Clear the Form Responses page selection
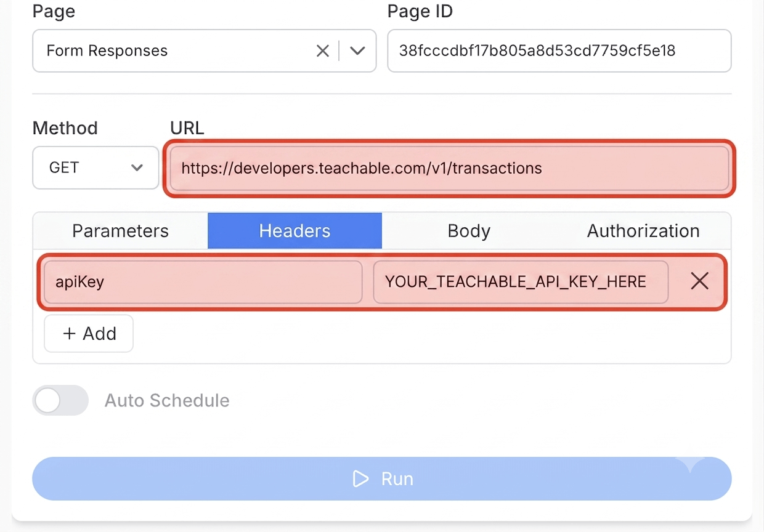The height and width of the screenshot is (532, 764). click(322, 51)
